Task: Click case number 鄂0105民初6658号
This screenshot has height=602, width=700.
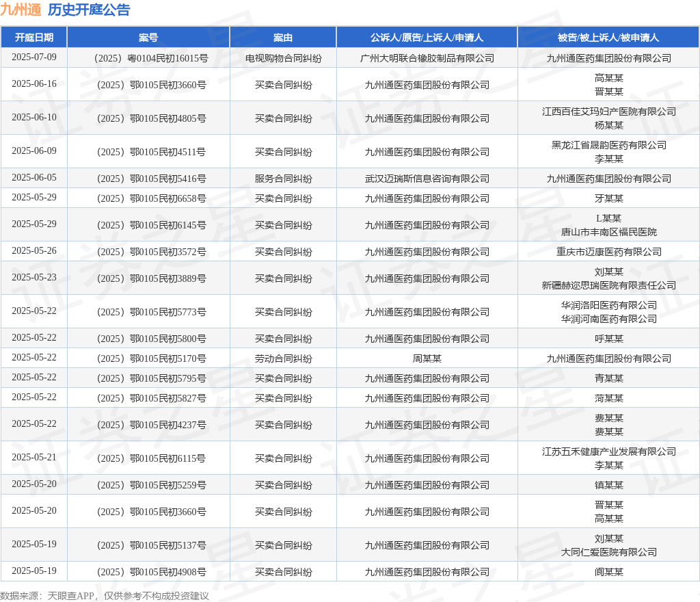Action: (x=151, y=198)
